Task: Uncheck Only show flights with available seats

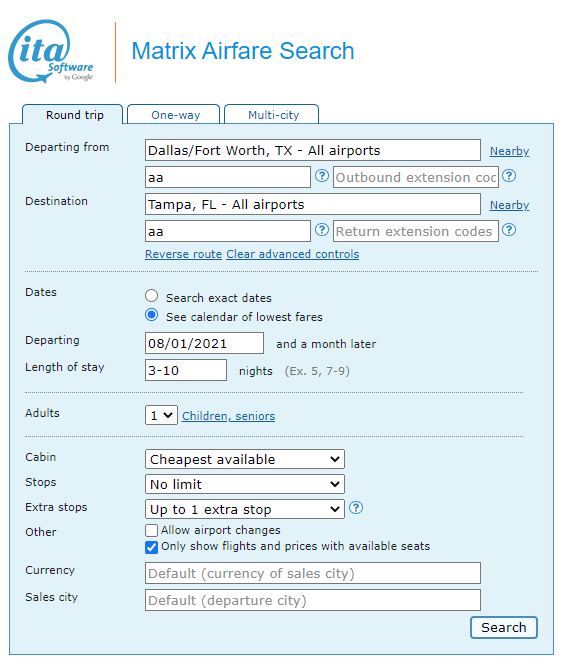Action: coord(151,547)
